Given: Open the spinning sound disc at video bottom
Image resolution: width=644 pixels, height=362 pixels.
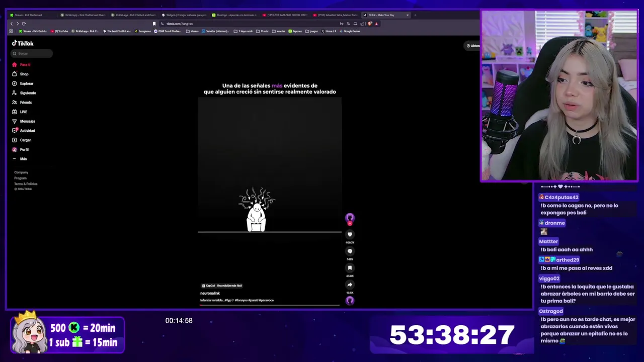Looking at the screenshot, I should pos(350,300).
